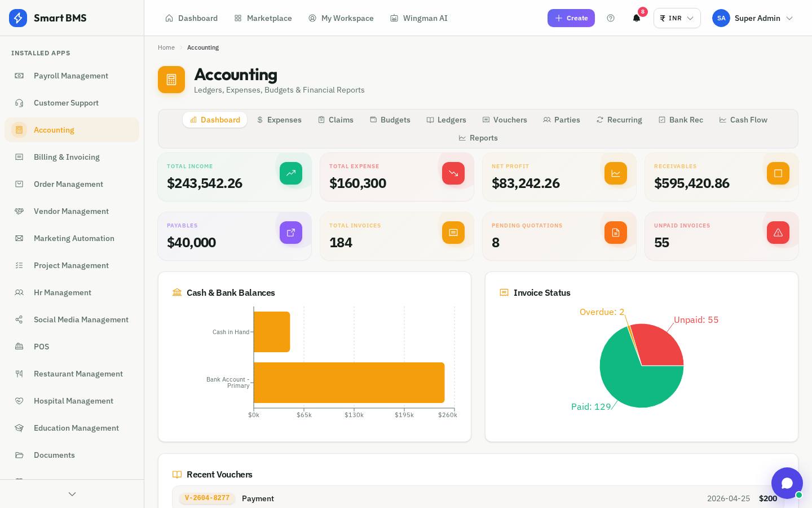This screenshot has height=508, width=812.
Task: Go to My Workspace
Action: tap(341, 18)
